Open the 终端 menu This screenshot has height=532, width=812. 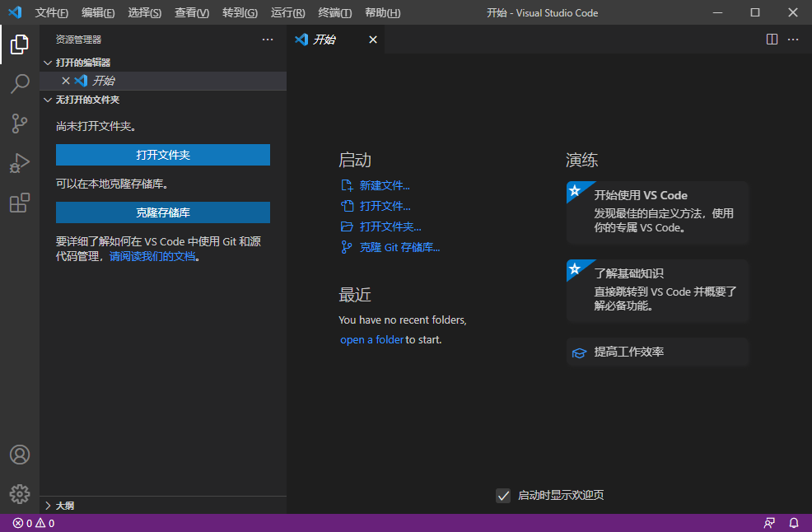[x=334, y=13]
